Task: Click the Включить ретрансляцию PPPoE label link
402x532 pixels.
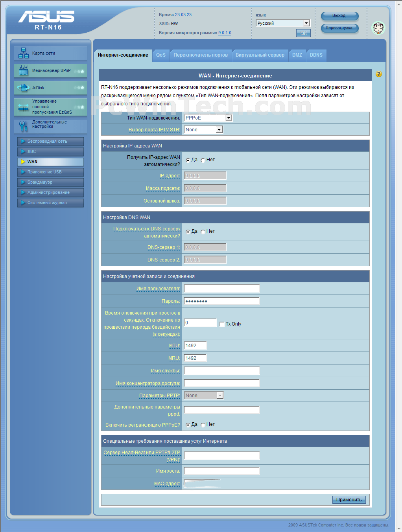Action: 143,425
